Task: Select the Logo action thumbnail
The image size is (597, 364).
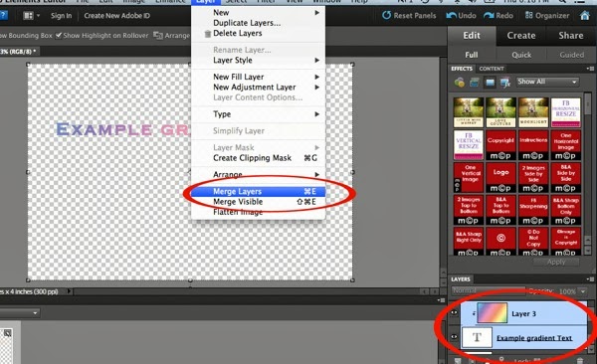Action: tap(500, 177)
